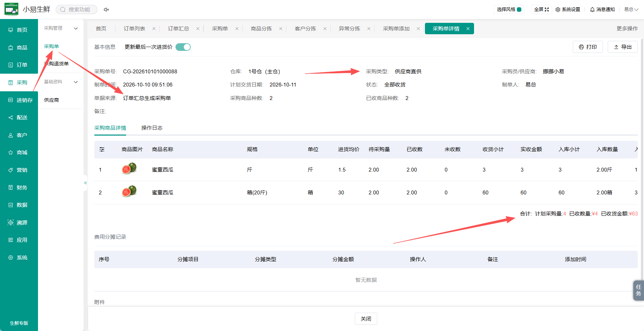The image size is (644, 331).
Task: Click the 小易生鲜 logo icon
Action: click(x=11, y=9)
